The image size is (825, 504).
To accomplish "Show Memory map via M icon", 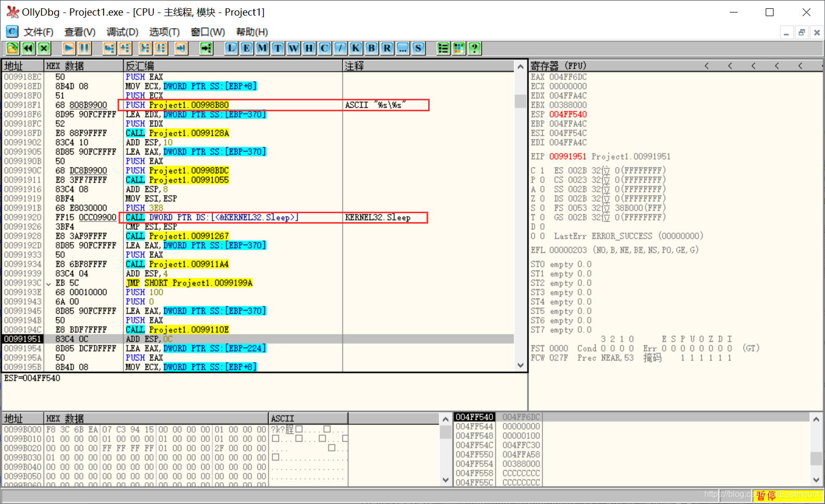I will pyautogui.click(x=262, y=48).
